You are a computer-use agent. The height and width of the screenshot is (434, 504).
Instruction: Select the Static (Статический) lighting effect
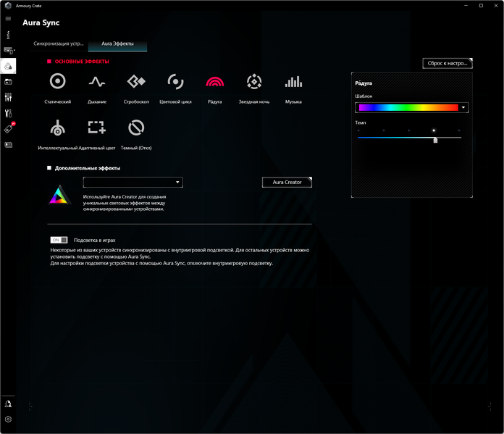[x=58, y=81]
